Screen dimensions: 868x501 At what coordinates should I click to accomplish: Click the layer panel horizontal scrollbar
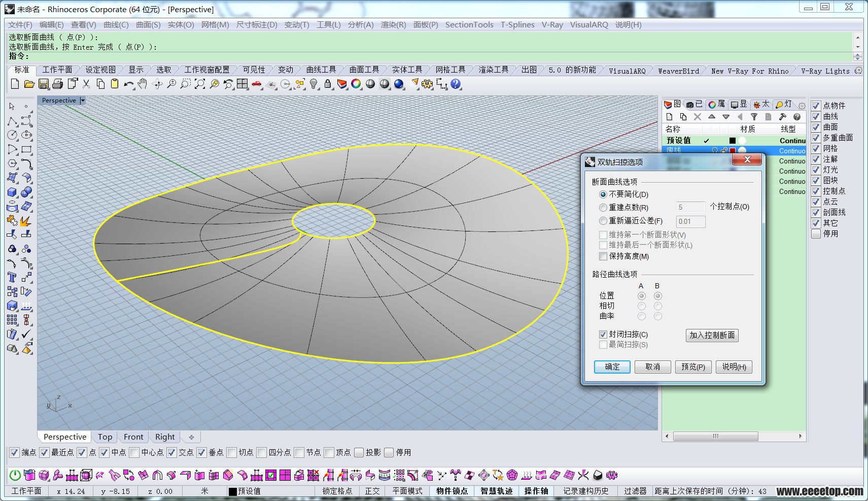715,436
